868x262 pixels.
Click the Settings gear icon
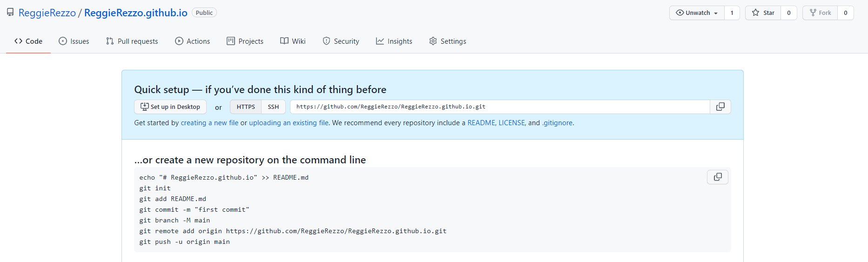[433, 41]
